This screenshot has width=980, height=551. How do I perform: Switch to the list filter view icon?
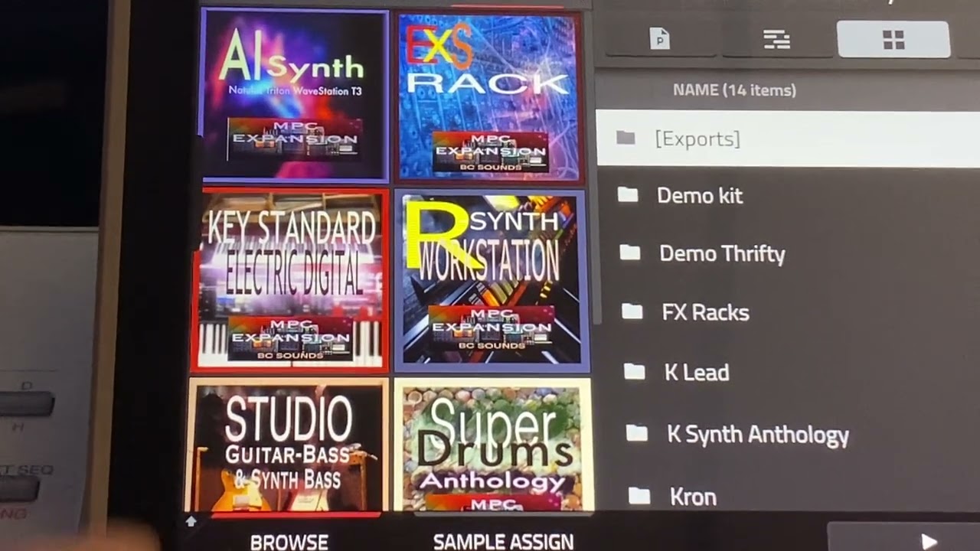[x=776, y=40]
